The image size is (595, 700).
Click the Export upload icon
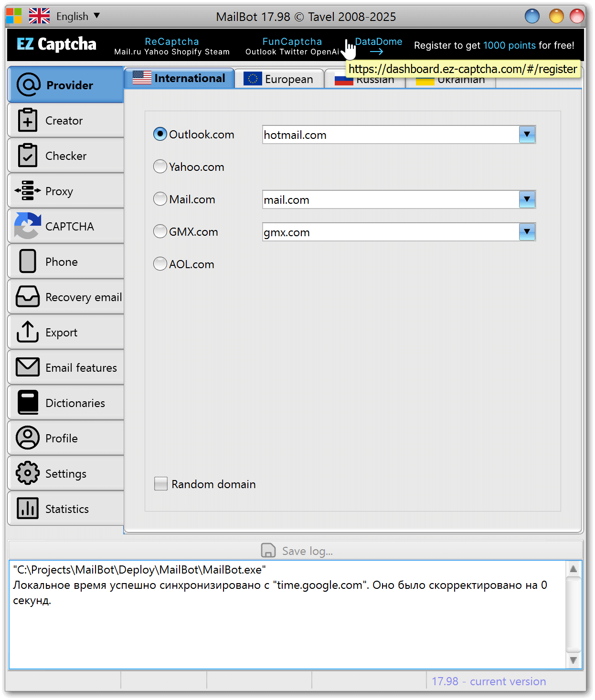(x=28, y=332)
